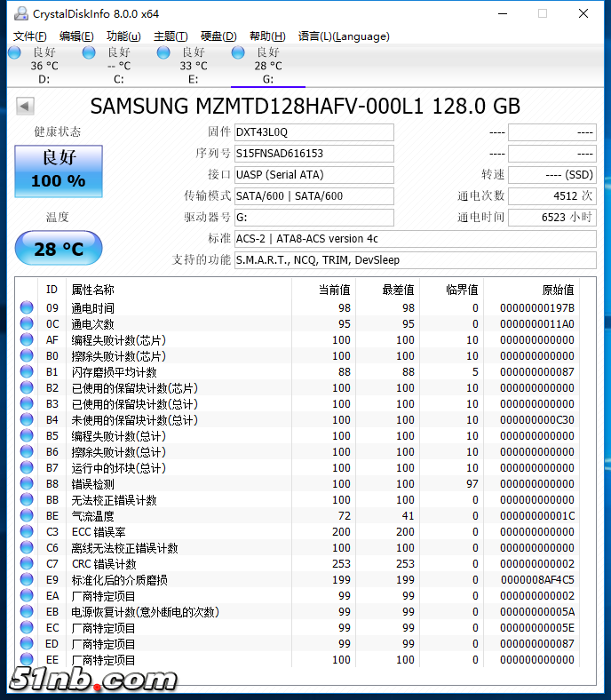The image size is (611, 700).
Task: Click the status icon for 气流温度 row
Action: click(x=27, y=516)
